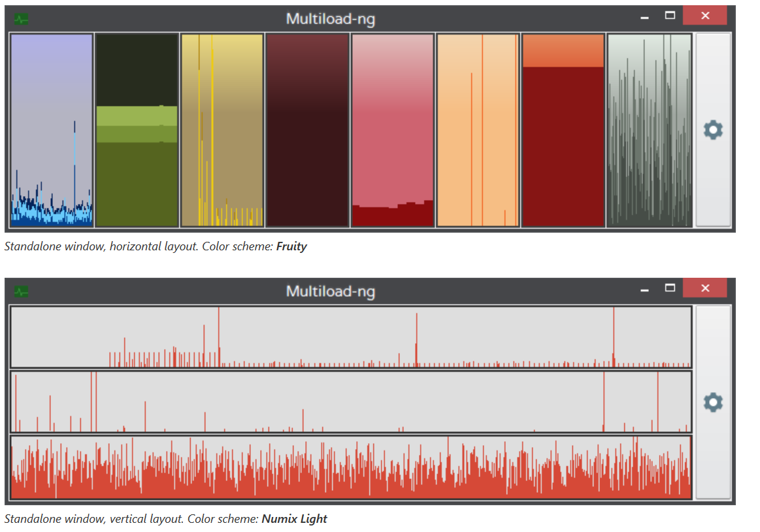Maximize the bottom Multiload-ng window
760x532 pixels.
[x=670, y=288]
